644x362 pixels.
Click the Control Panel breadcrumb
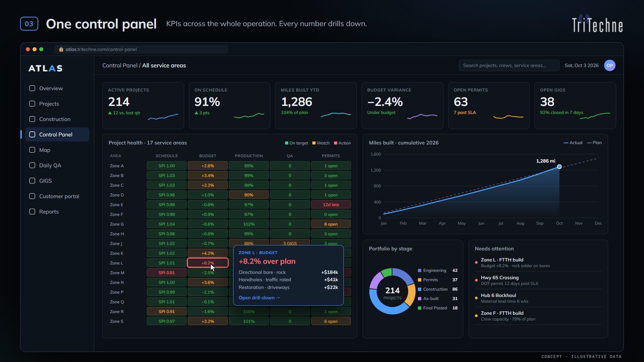click(120, 65)
